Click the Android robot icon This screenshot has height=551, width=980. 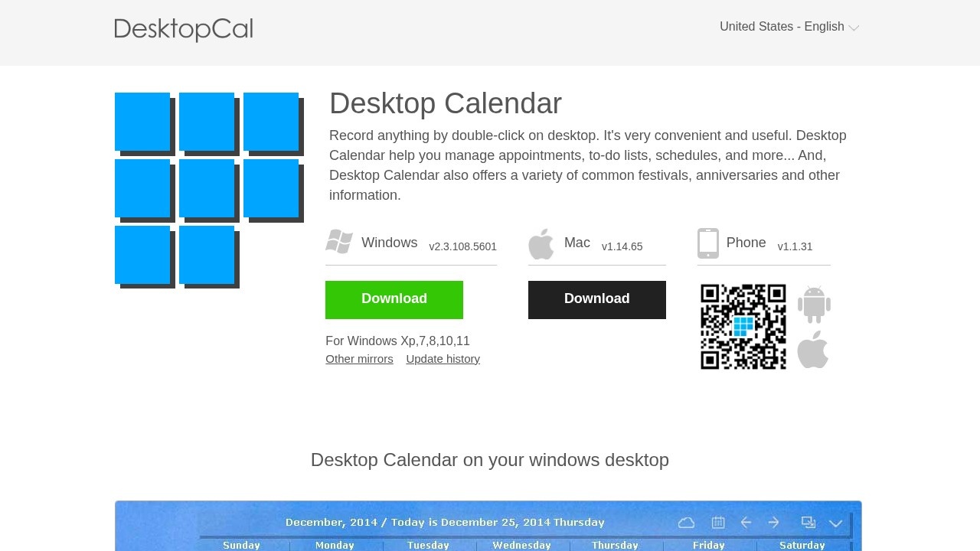(x=813, y=303)
